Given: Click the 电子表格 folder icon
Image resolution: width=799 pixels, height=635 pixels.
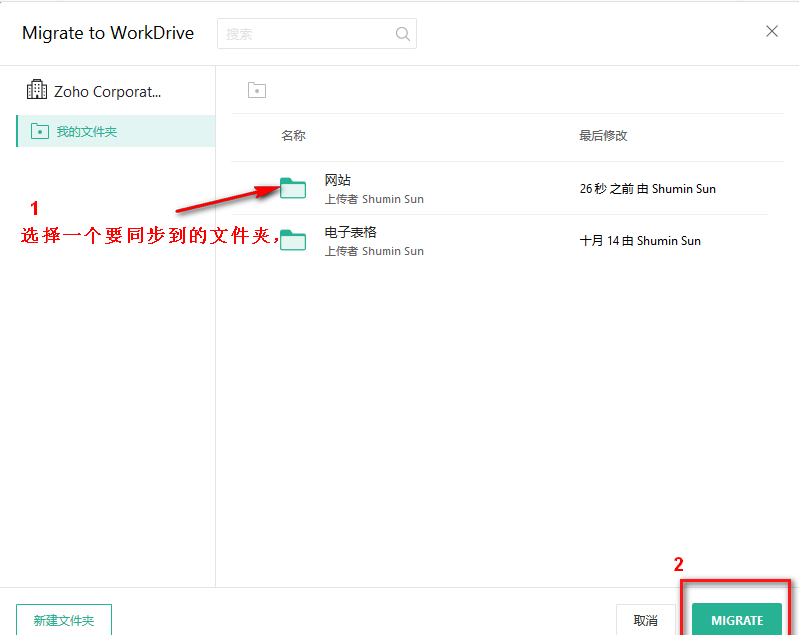Looking at the screenshot, I should tap(293, 240).
